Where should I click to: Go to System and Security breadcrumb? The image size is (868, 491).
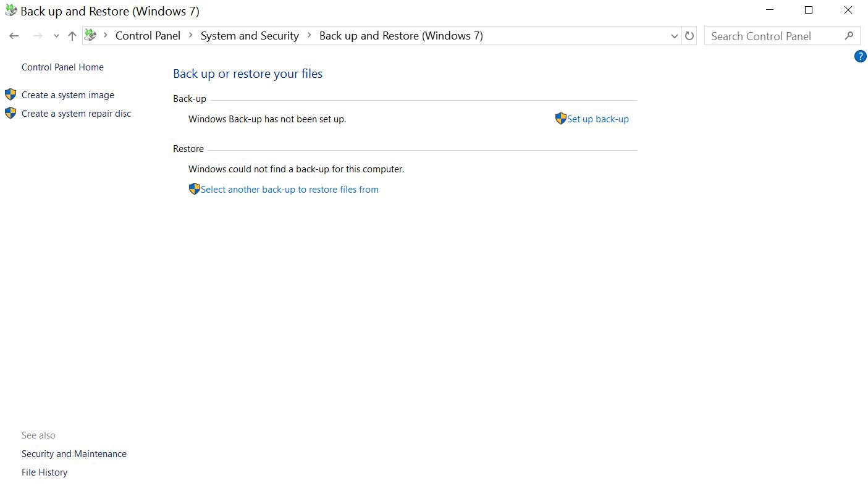pyautogui.click(x=250, y=36)
